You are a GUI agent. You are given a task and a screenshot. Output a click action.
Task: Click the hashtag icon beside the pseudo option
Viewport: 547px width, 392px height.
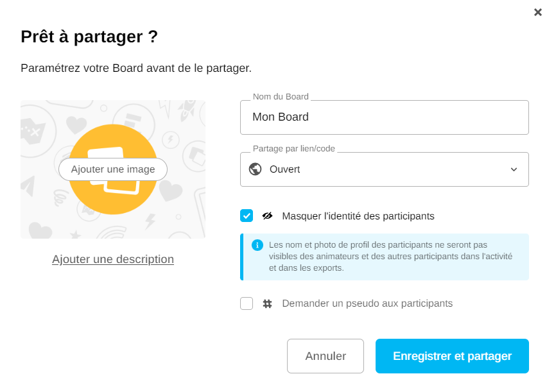268,303
